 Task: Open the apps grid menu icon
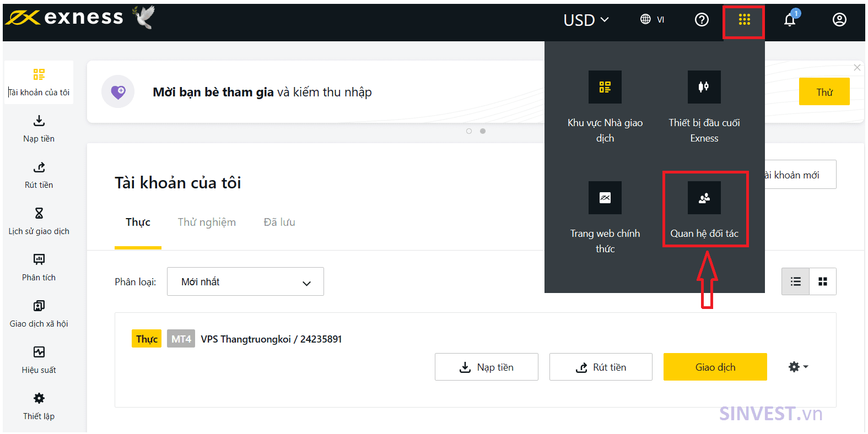click(x=744, y=20)
